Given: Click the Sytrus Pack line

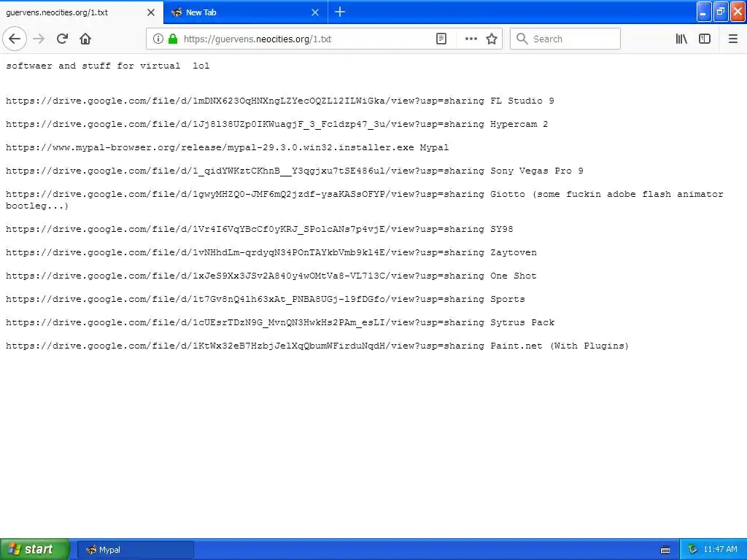Looking at the screenshot, I should point(280,322).
